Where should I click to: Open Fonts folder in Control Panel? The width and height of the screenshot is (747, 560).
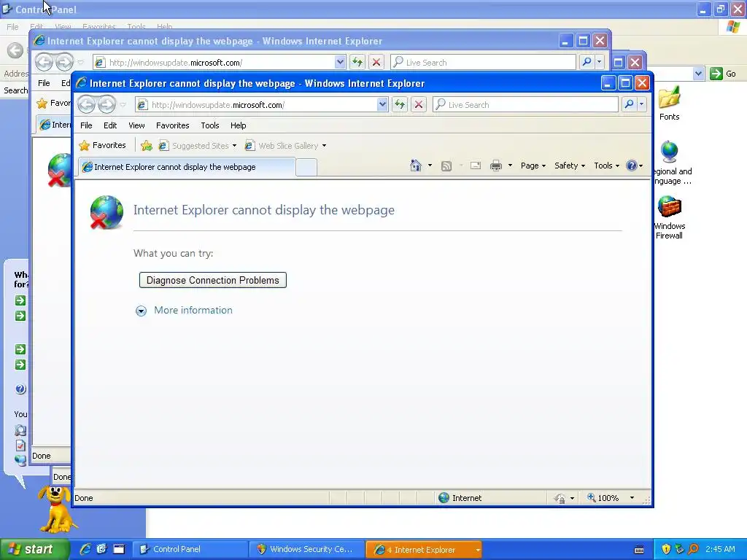(x=670, y=104)
